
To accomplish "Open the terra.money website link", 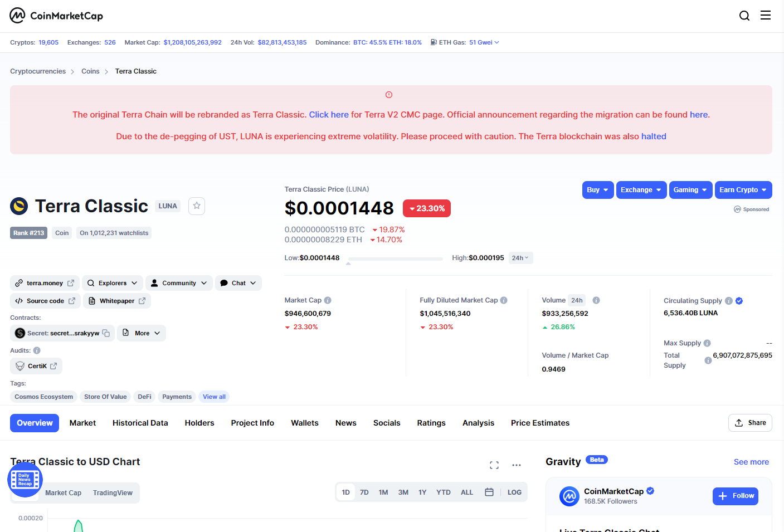I will (45, 283).
